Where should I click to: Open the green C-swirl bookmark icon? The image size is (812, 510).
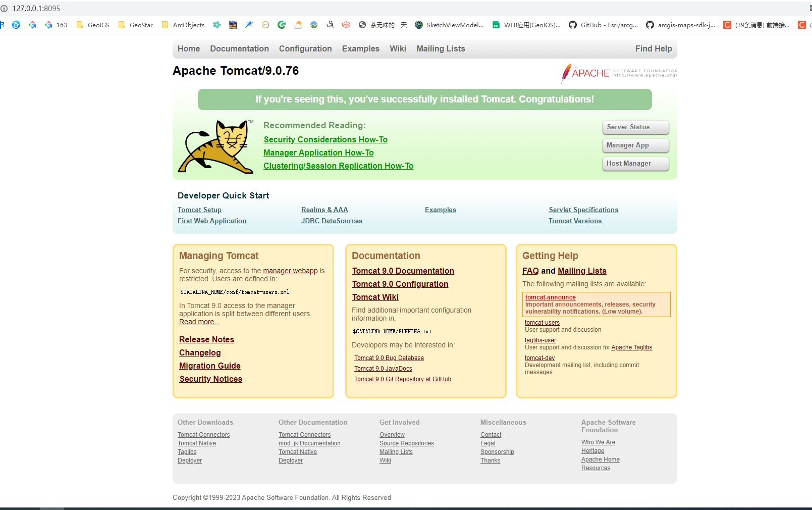click(282, 25)
